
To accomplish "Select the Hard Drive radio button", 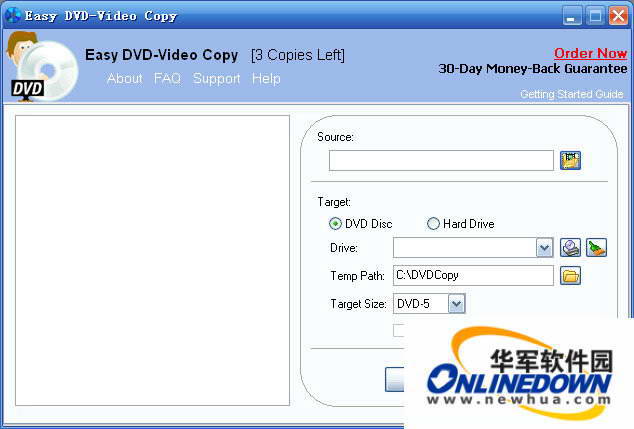I will tap(433, 224).
